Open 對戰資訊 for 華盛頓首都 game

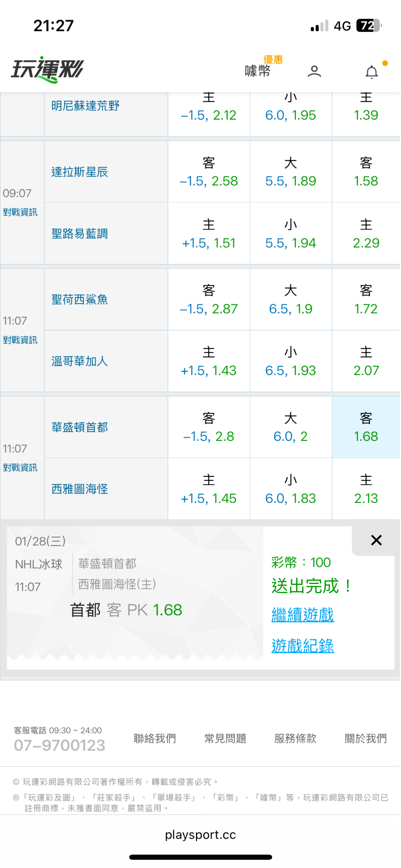pyautogui.click(x=20, y=467)
